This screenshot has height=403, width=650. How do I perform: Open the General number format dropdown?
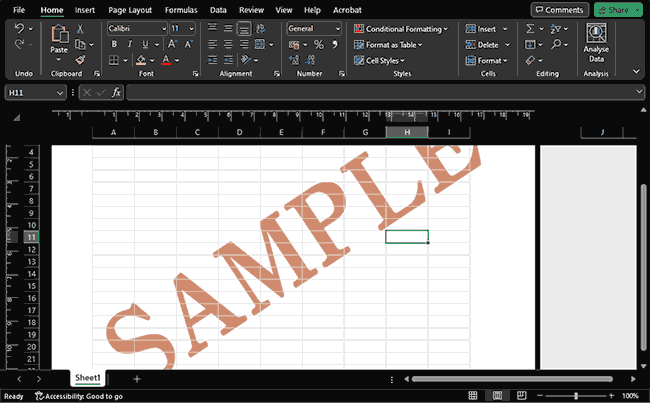pos(338,29)
